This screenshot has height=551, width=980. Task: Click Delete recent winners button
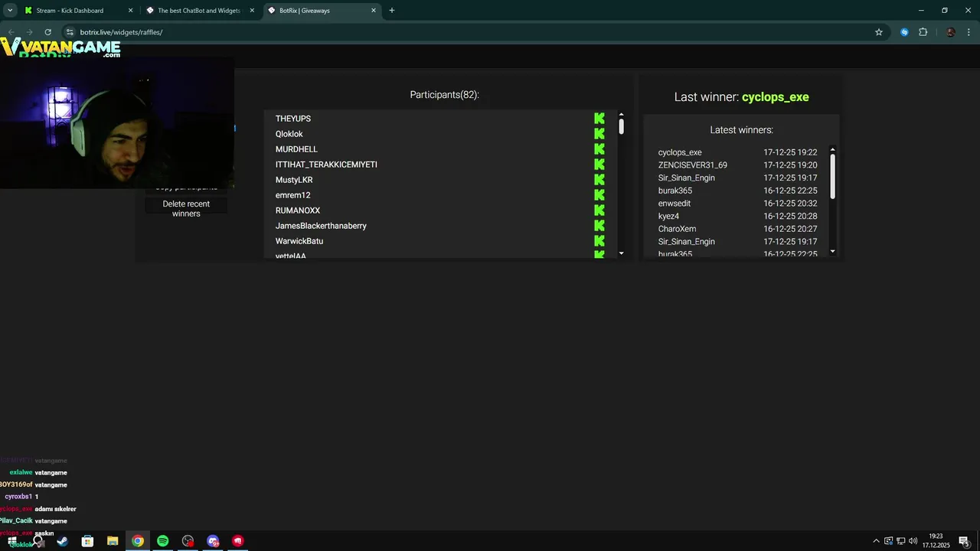point(186,208)
